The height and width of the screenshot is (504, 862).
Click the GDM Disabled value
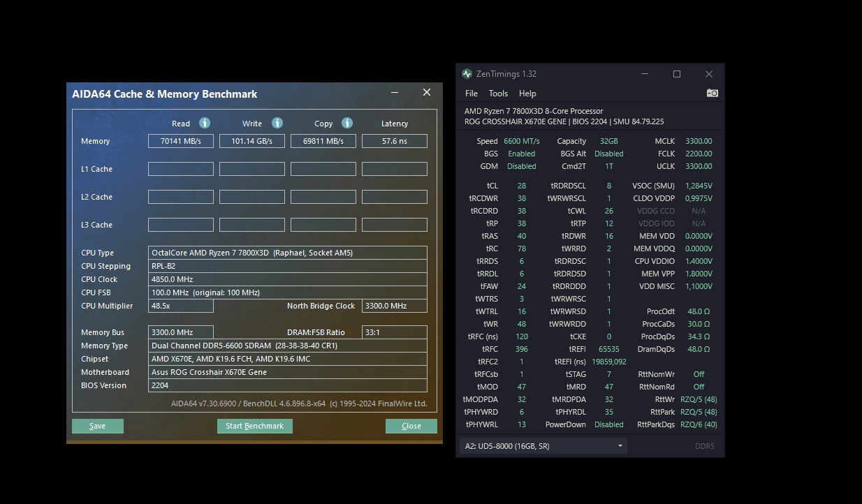(522, 166)
